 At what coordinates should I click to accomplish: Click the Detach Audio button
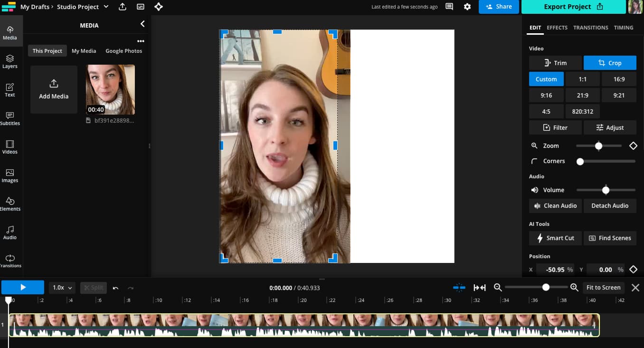point(610,205)
